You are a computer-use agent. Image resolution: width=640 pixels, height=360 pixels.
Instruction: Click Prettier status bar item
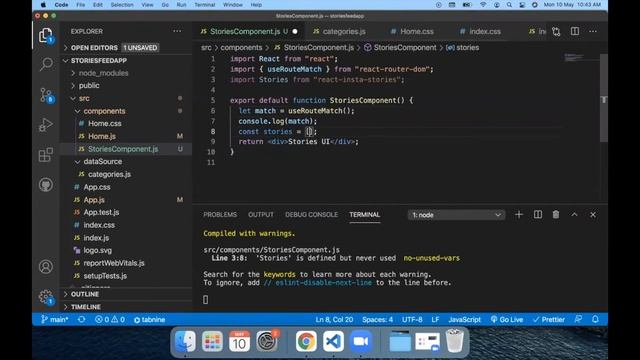[x=549, y=320]
